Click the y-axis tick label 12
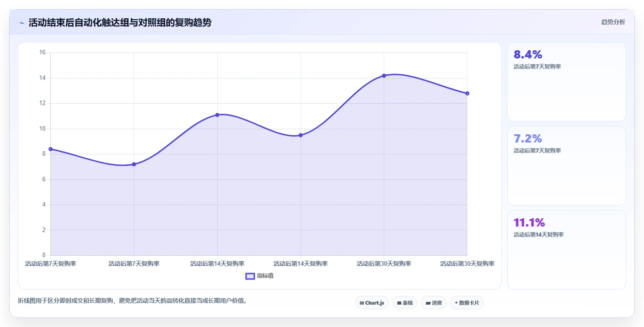The width and height of the screenshot is (644, 327). pos(42,103)
